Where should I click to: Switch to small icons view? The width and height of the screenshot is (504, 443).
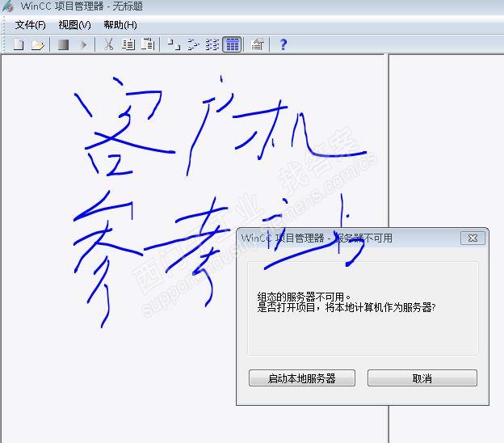tap(194, 44)
